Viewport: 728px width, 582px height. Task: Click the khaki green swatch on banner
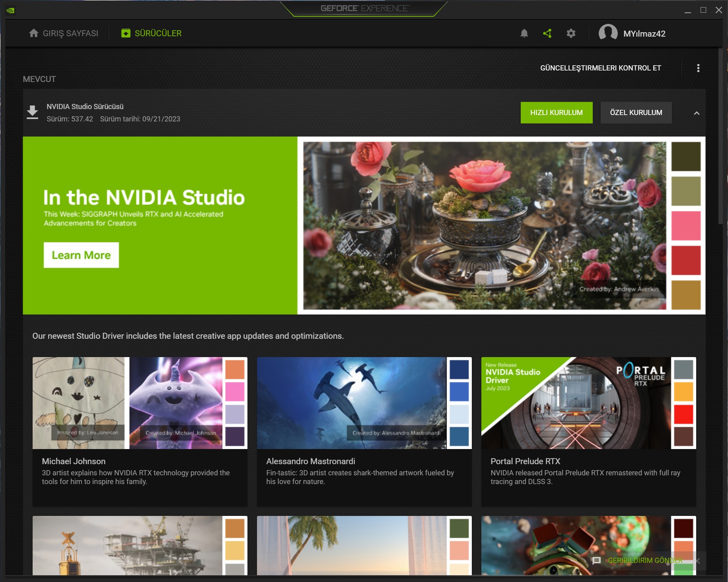click(x=686, y=191)
